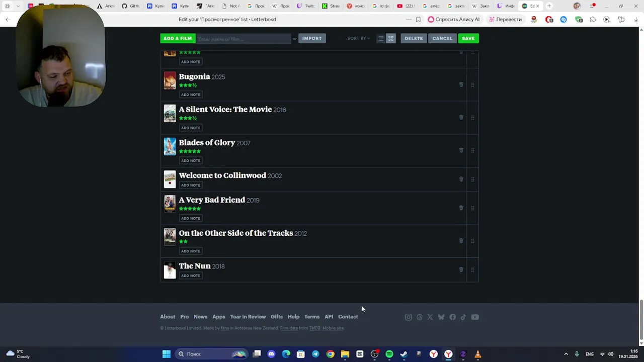This screenshot has width=644, height=362.
Task: Click the Bugonia poster thumbnail
Action: click(x=170, y=80)
